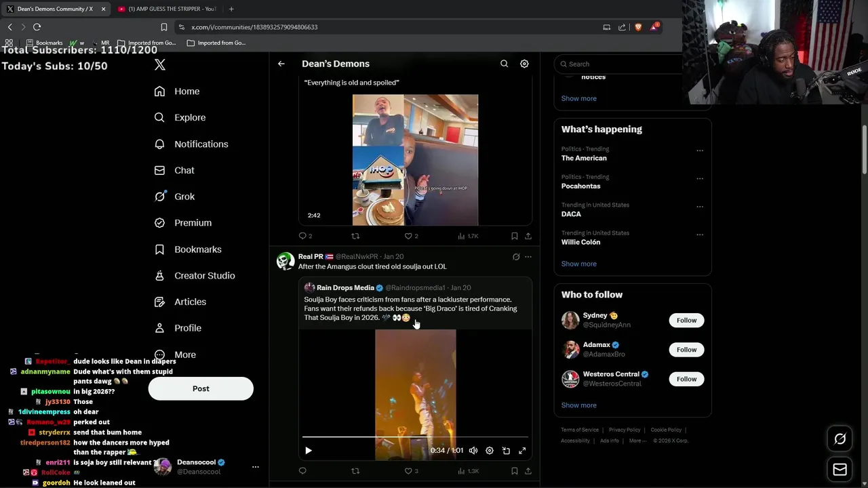Show more under Who to follow
The height and width of the screenshot is (488, 868).
pos(578,405)
